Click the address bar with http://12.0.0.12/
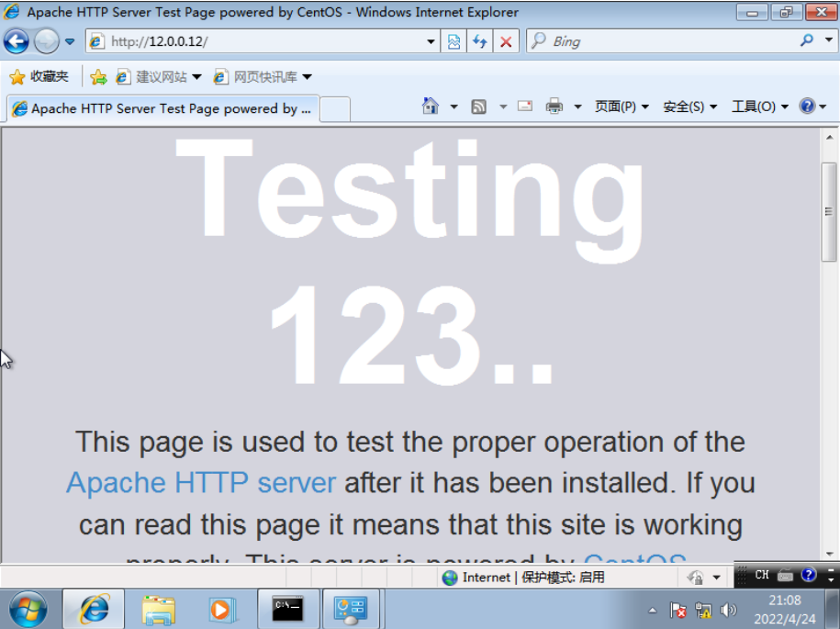This screenshot has height=629, width=840. click(263, 41)
